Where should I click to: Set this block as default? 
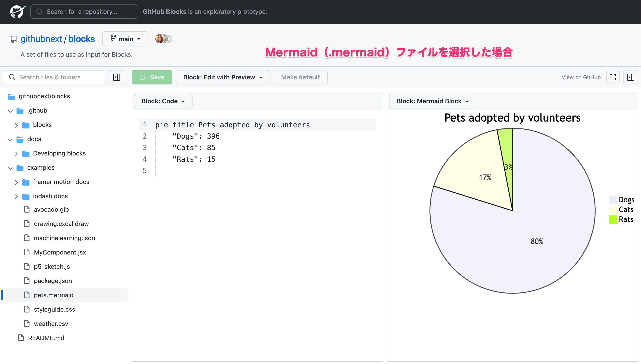coord(300,77)
